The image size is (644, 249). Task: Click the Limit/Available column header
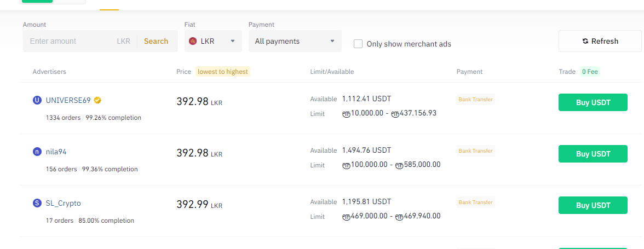[332, 72]
